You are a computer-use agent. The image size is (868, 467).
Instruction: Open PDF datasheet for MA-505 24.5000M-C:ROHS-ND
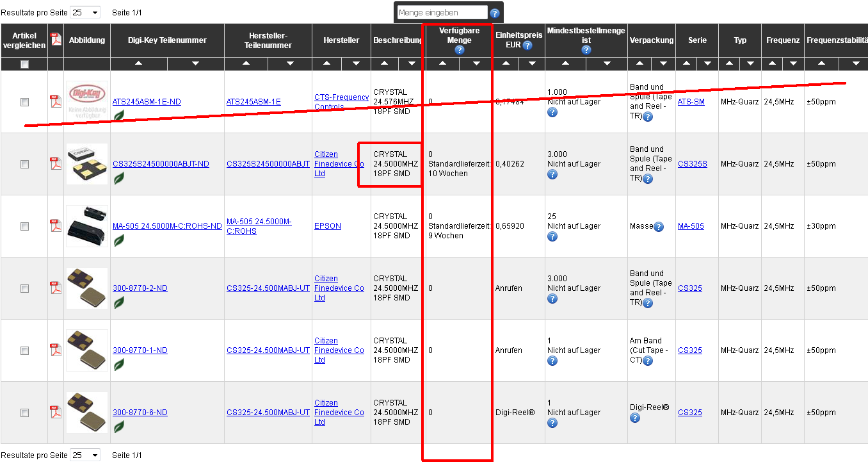click(x=56, y=225)
